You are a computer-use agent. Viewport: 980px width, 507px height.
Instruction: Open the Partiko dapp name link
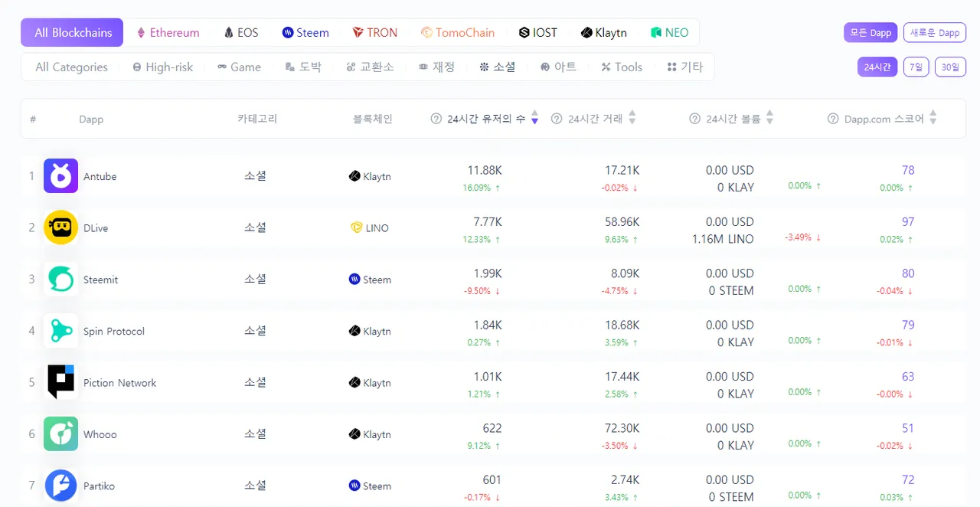100,486
